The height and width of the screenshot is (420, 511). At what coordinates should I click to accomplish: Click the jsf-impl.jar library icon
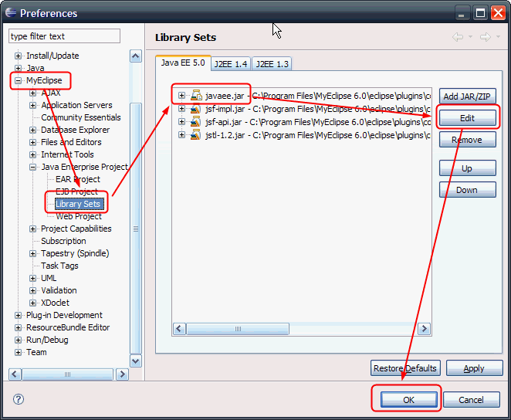click(x=195, y=109)
